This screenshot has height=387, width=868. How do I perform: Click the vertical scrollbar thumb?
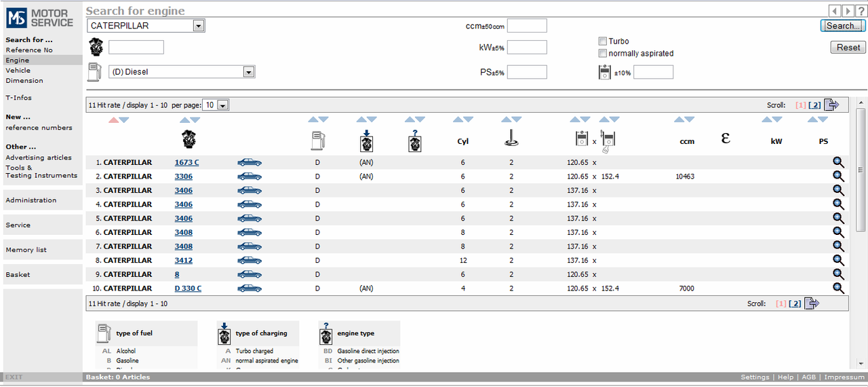pyautogui.click(x=861, y=170)
